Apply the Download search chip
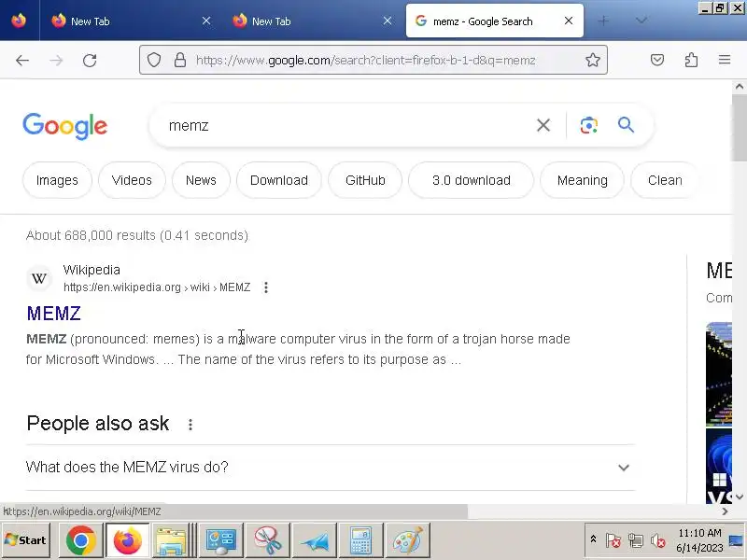747x560 pixels. click(x=279, y=180)
